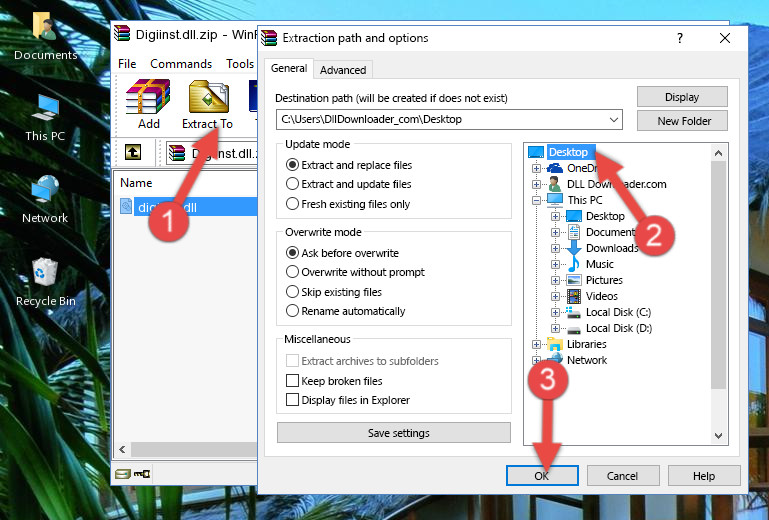Select Overwrite without prompt option
Image resolution: width=769 pixels, height=520 pixels.
(292, 272)
